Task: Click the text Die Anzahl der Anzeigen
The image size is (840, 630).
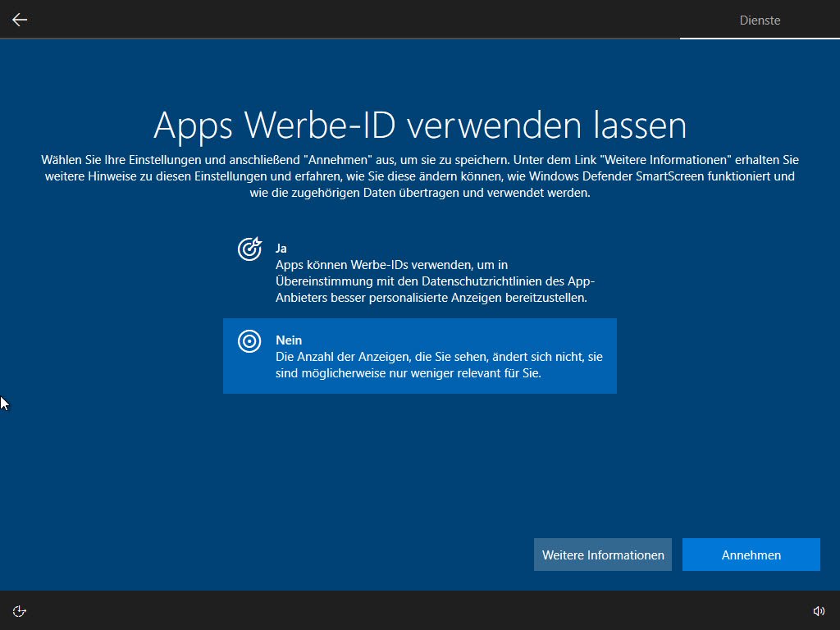Action: 439,365
